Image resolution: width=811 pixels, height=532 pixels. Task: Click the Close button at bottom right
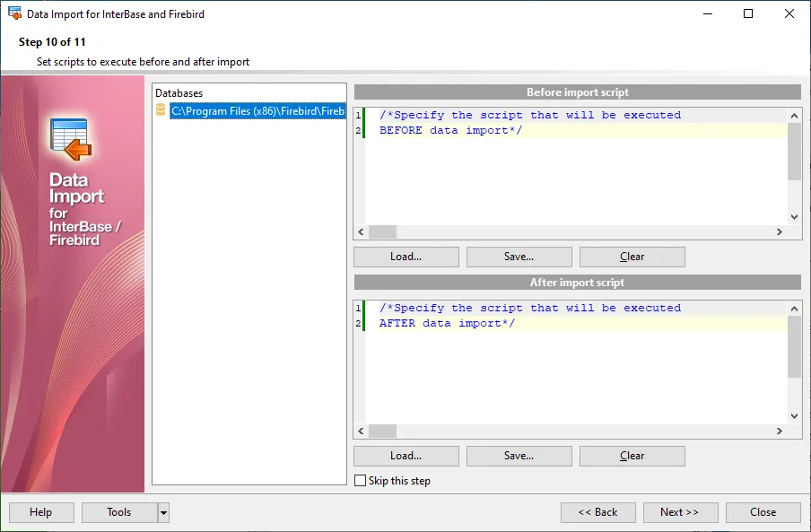763,512
